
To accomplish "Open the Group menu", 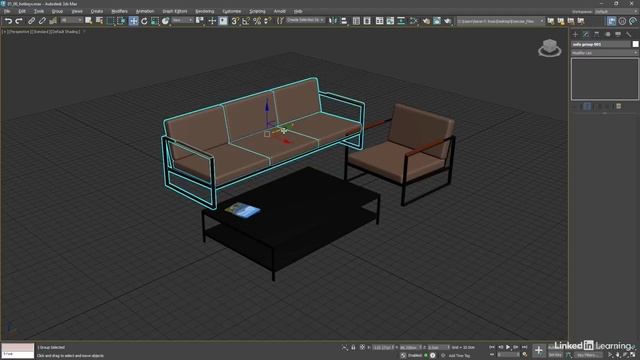I will pyautogui.click(x=57, y=11).
